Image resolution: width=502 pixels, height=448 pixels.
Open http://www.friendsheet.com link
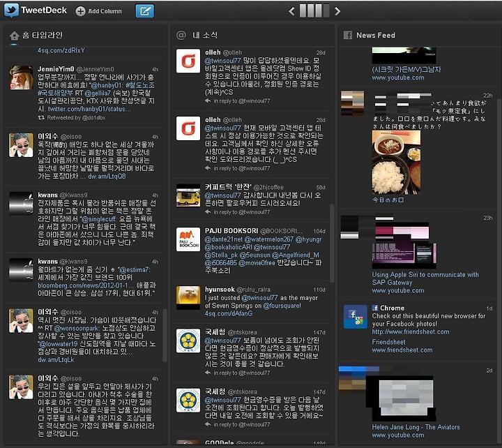pyautogui.click(x=411, y=332)
